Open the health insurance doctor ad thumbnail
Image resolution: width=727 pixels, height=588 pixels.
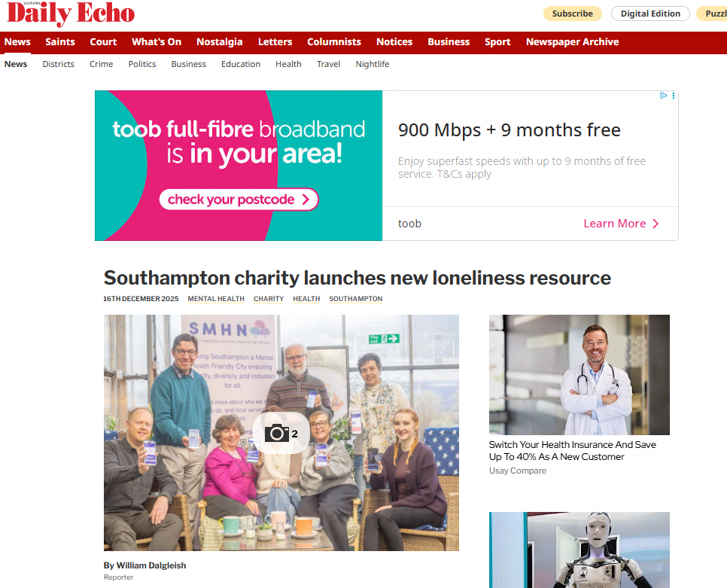tap(579, 375)
